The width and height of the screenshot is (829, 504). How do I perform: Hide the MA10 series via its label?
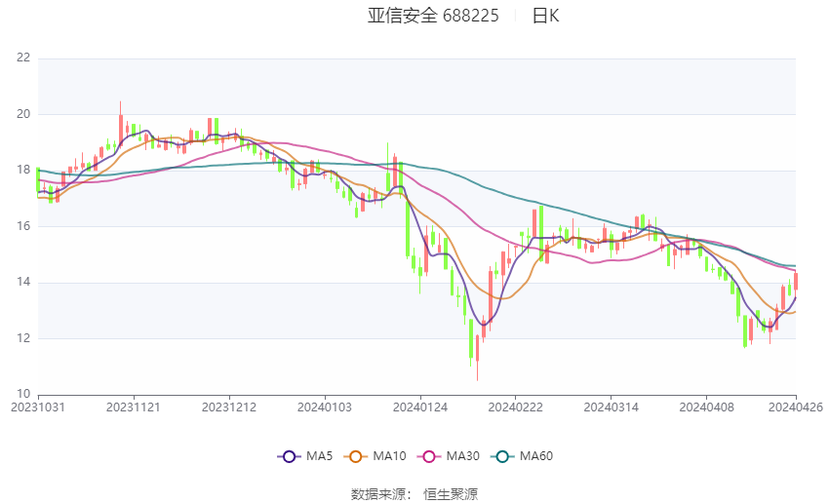pos(390,456)
